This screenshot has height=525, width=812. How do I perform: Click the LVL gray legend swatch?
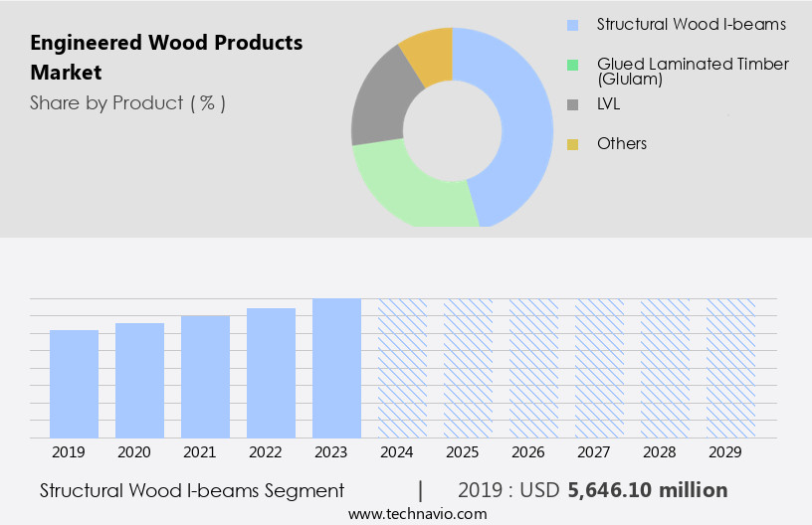pyautogui.click(x=572, y=104)
